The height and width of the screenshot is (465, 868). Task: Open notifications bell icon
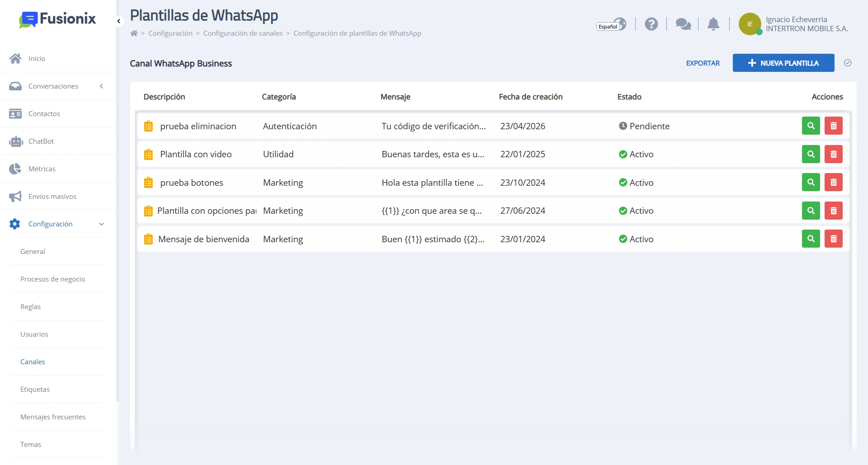click(x=713, y=24)
